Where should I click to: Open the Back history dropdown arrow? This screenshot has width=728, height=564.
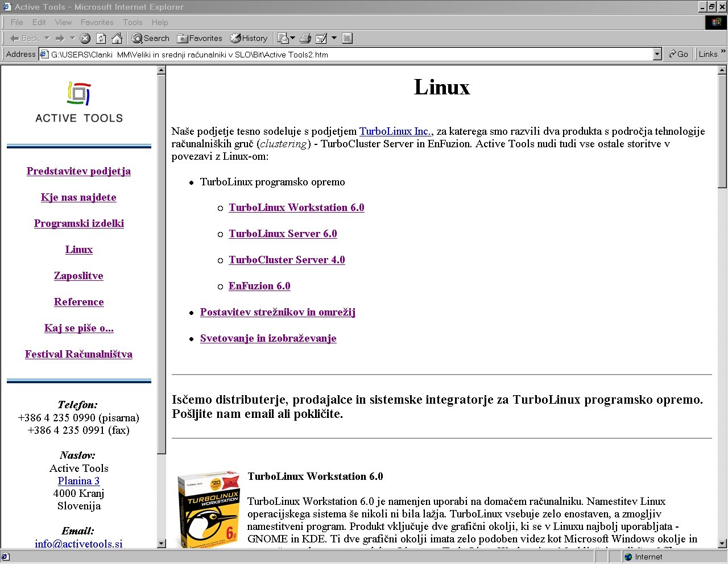tap(47, 38)
